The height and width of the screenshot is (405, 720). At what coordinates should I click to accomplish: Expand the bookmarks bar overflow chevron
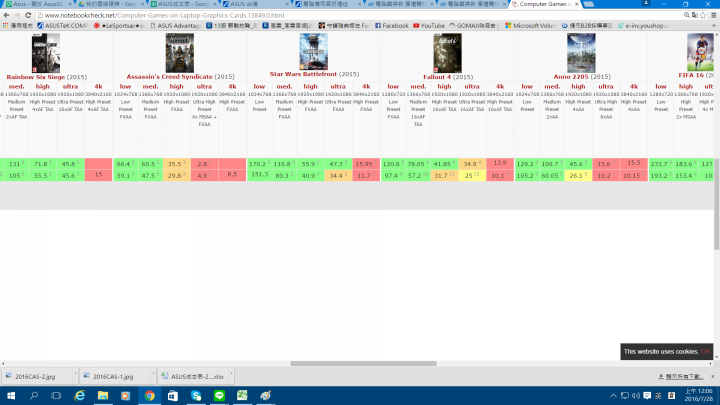coord(714,26)
